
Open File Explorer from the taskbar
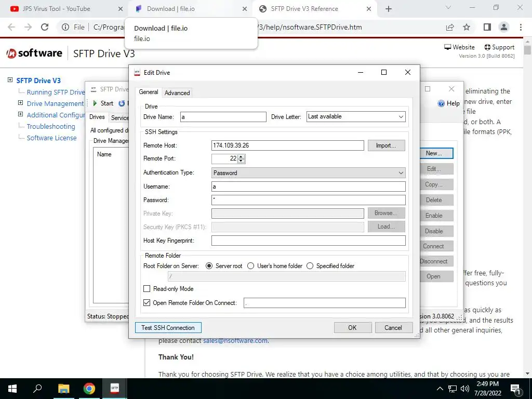(63, 389)
